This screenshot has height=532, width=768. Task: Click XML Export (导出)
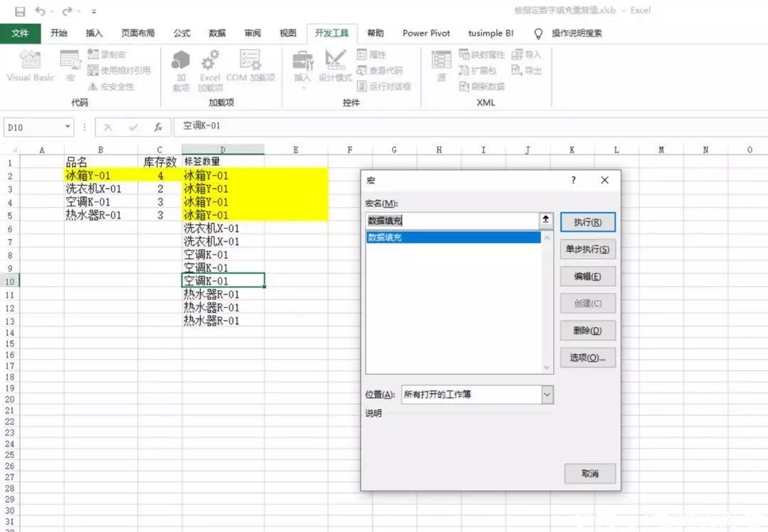click(x=526, y=70)
